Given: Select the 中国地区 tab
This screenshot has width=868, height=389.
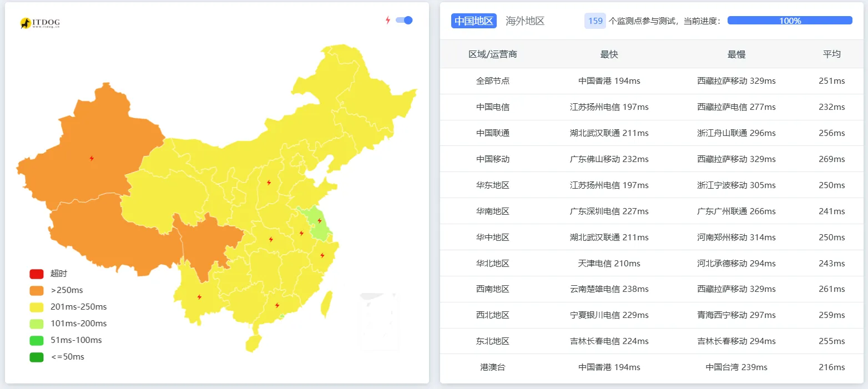Looking at the screenshot, I should click(x=473, y=21).
